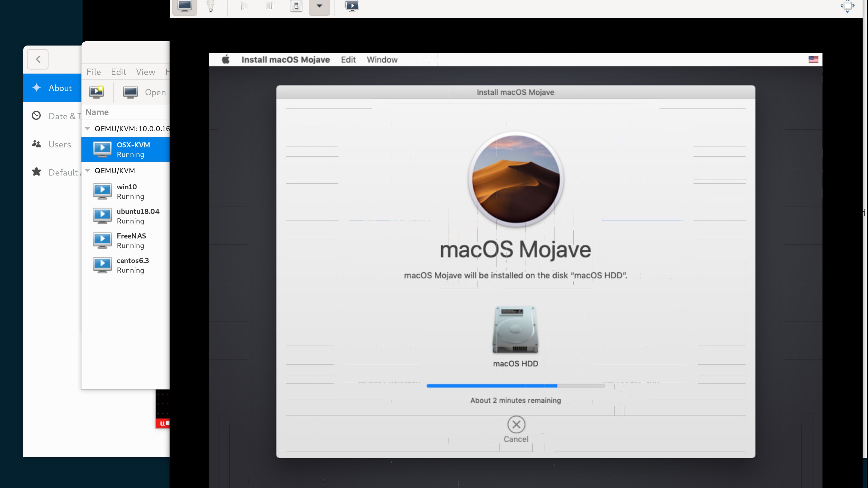Toggle the virtual machine power switch icon

[x=296, y=6]
